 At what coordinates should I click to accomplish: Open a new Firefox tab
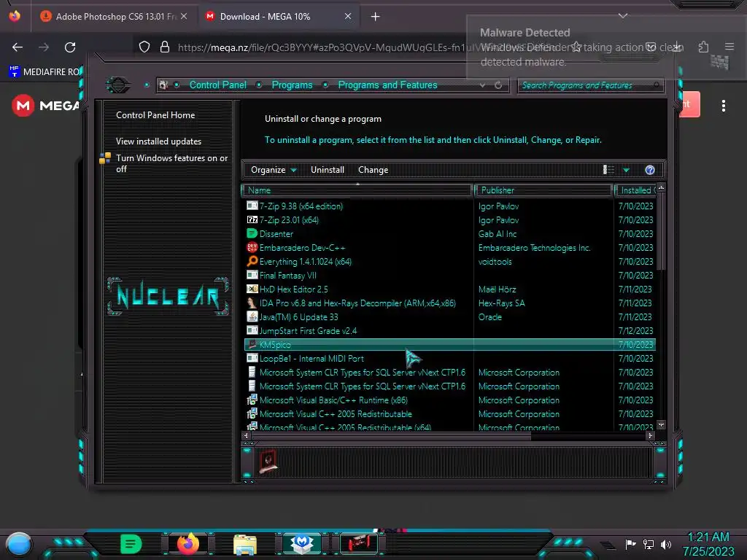[x=376, y=17]
